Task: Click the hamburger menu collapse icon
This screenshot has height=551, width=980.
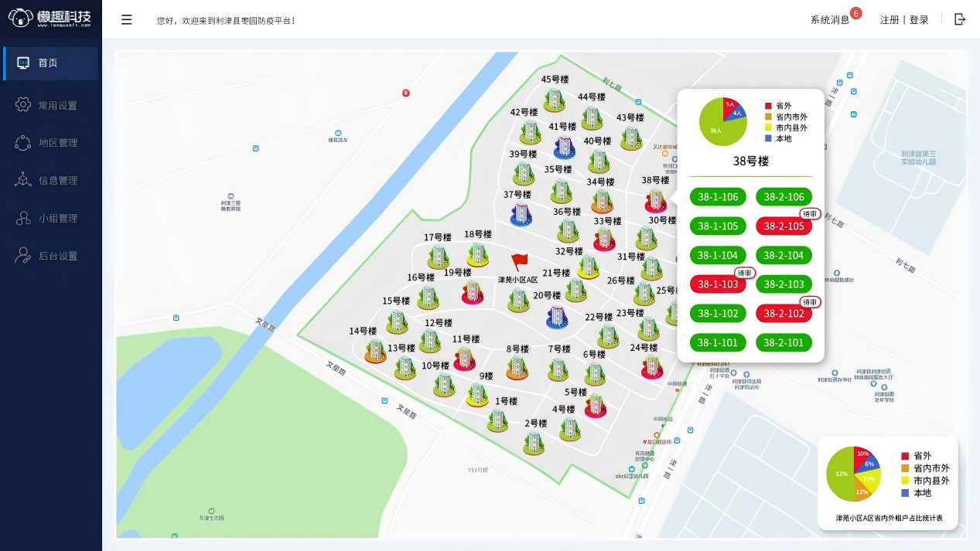Action: click(127, 20)
